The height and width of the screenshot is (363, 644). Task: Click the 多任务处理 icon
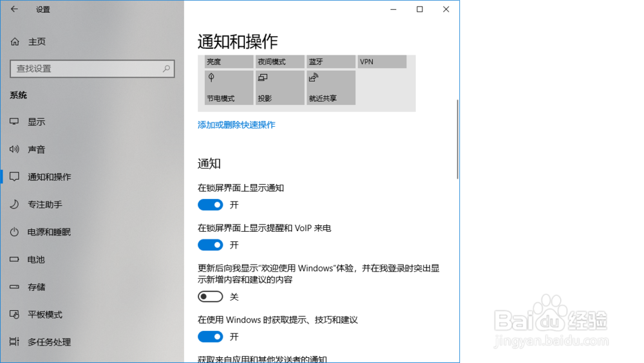pos(14,342)
